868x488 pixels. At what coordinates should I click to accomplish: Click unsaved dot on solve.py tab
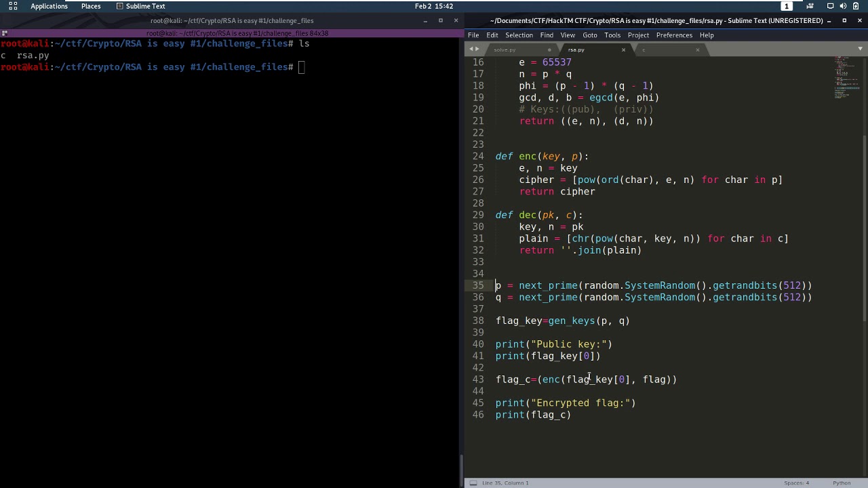(549, 49)
